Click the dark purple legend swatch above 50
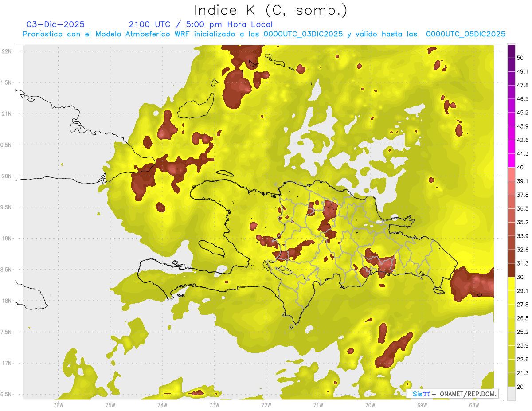 tap(511, 51)
